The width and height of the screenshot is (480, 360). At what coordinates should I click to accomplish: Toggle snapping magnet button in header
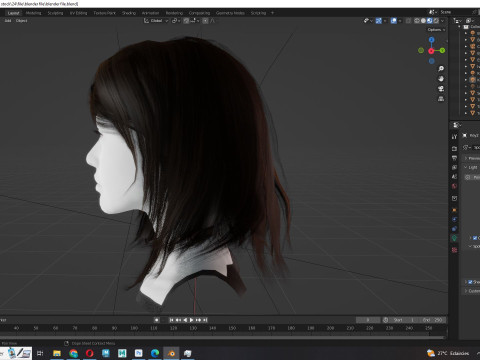186,21
